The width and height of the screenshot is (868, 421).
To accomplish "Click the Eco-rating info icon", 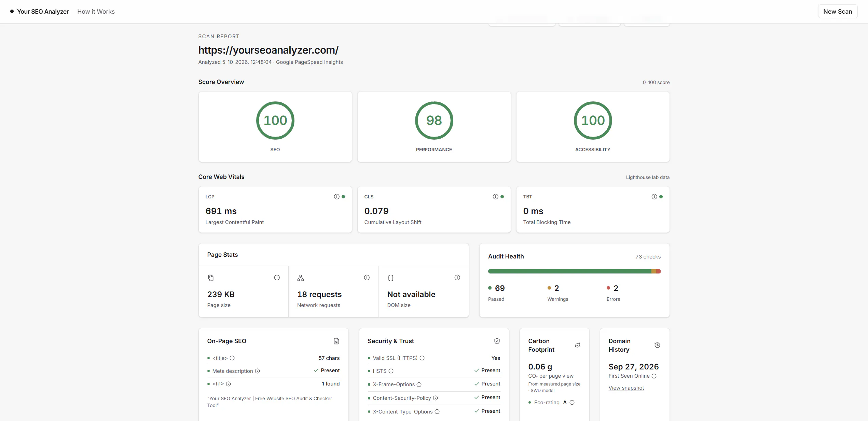I will point(572,403).
